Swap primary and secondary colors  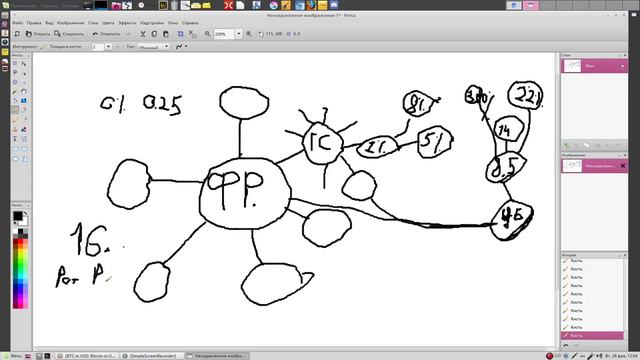point(26,213)
